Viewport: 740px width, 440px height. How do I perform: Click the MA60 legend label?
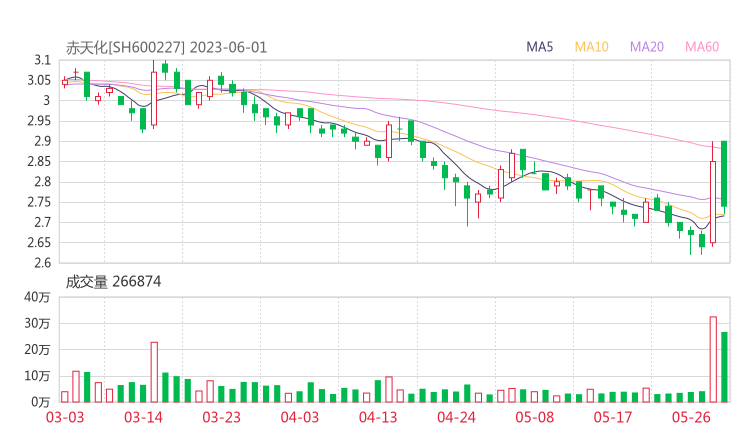[702, 47]
